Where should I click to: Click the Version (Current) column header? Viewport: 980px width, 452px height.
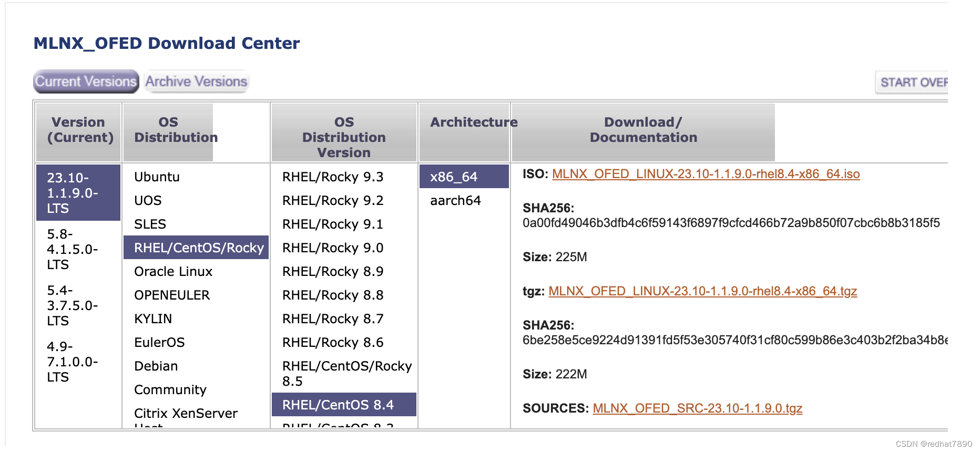tap(78, 132)
